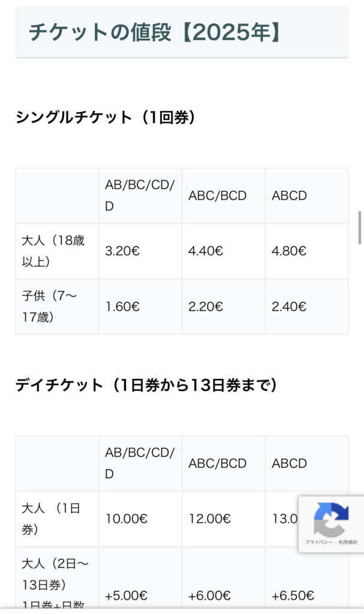The image size is (364, 614).
Task: Open the プライバシー link in reCAPTCHA badge
Action: click(319, 542)
